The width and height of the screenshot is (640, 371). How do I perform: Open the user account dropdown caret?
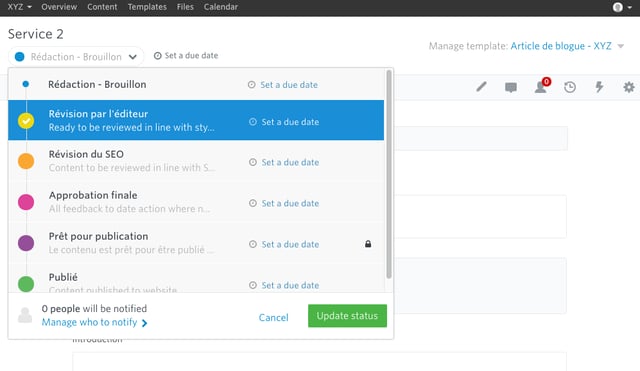pos(629,7)
